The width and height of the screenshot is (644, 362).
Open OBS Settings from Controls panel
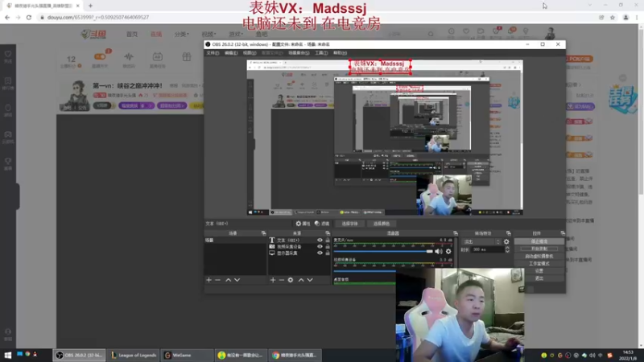click(539, 271)
